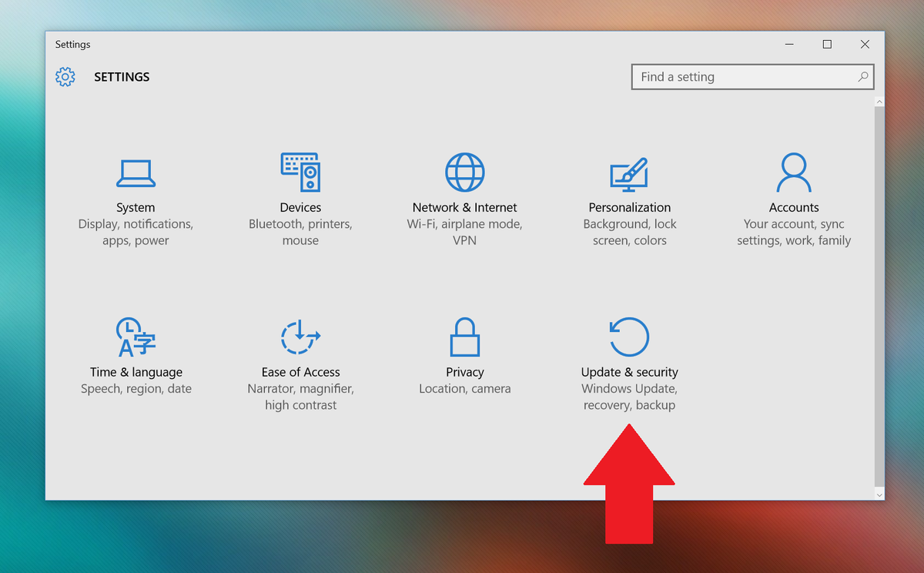924x573 pixels.
Task: Select the Wi-Fi, airplane mode, VPN subtitle
Action: pos(464,232)
